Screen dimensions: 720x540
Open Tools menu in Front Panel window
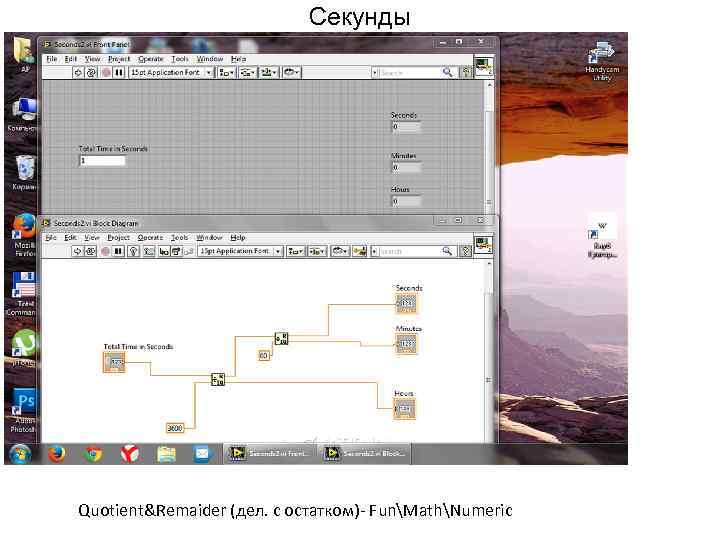pyautogui.click(x=180, y=59)
